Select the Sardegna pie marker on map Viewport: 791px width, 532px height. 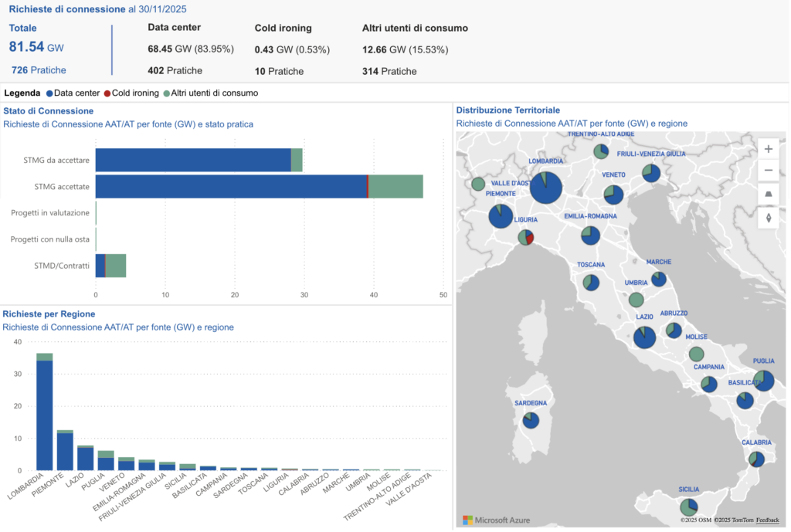click(531, 420)
